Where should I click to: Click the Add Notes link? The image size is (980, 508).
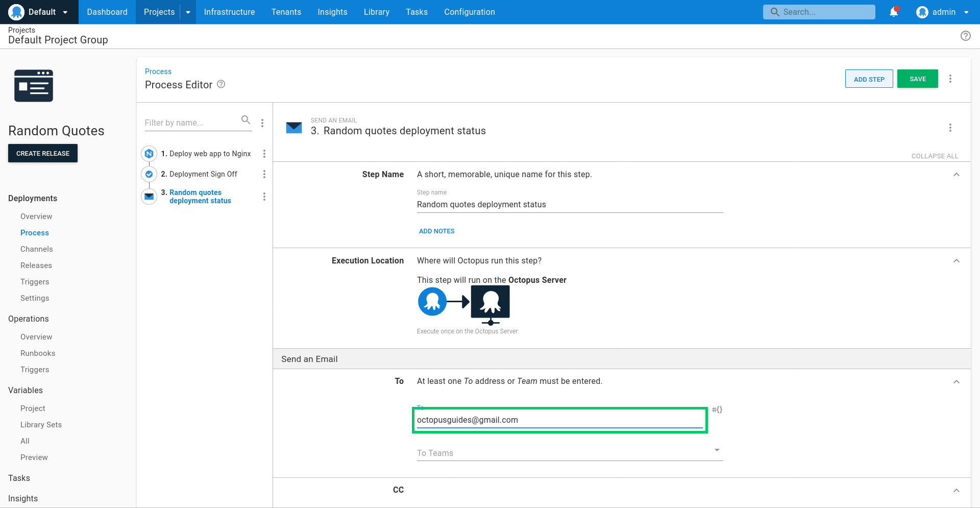tap(437, 231)
